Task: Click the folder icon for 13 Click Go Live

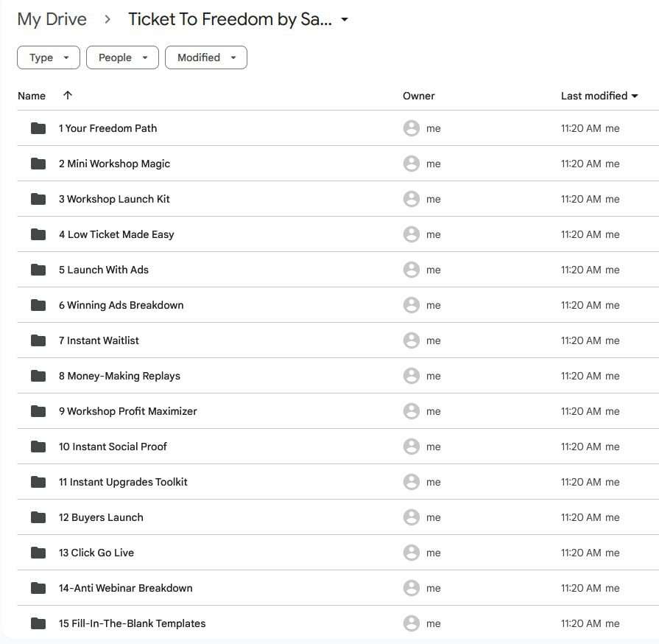Action: click(38, 553)
